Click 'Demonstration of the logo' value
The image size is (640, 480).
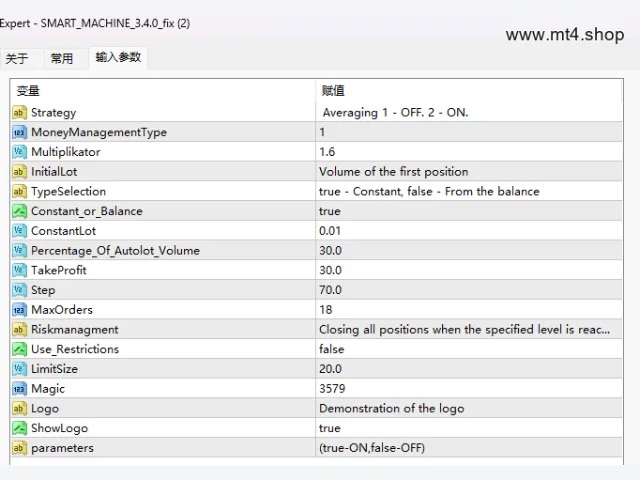click(391, 409)
